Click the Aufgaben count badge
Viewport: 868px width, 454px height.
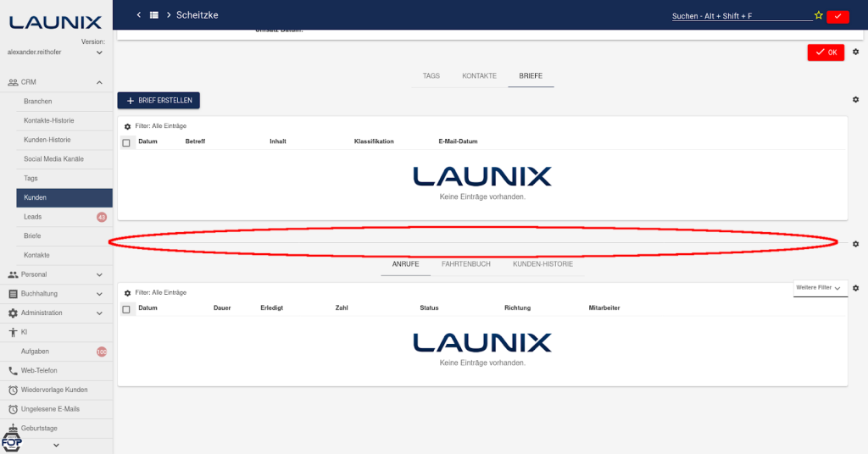click(x=102, y=352)
